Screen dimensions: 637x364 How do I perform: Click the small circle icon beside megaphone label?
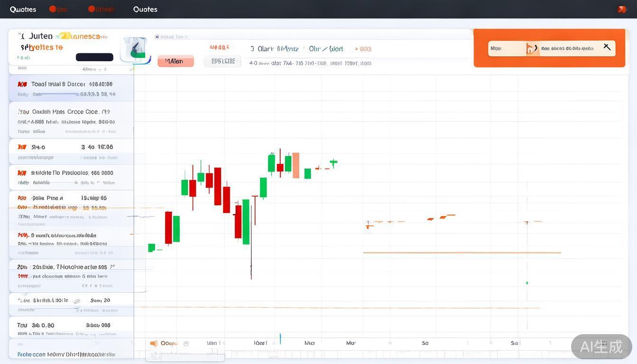point(186,344)
